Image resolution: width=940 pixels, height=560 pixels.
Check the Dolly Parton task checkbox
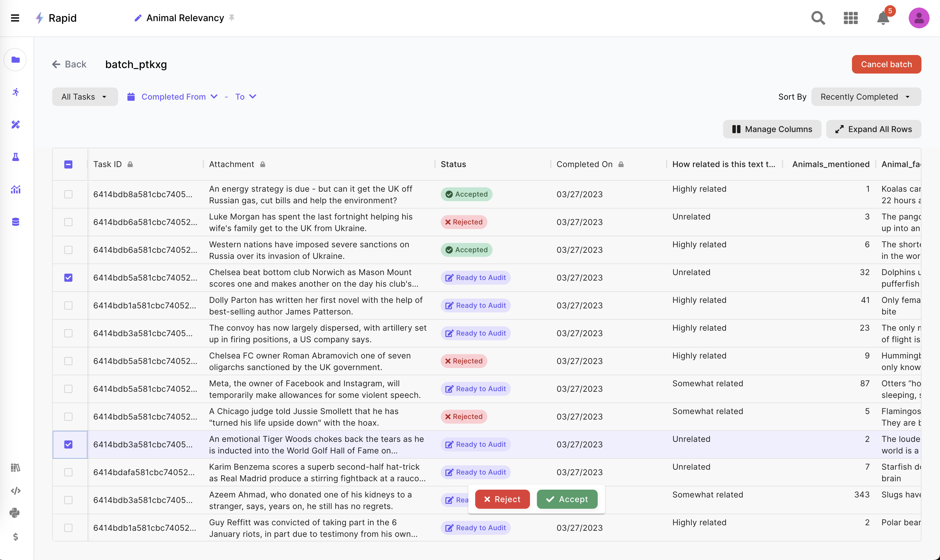[x=68, y=305]
